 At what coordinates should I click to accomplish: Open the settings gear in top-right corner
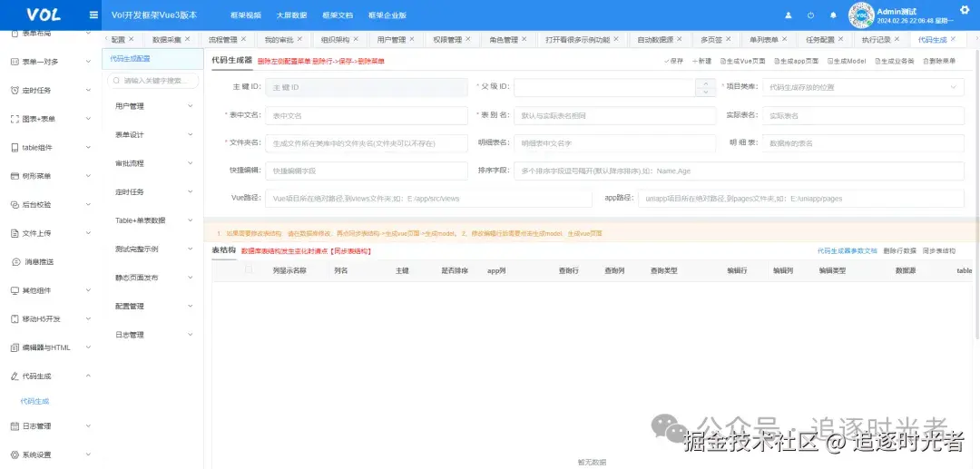tap(965, 9)
